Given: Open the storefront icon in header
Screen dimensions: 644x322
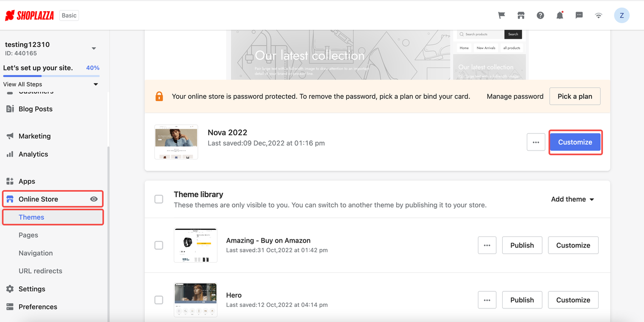Looking at the screenshot, I should coord(521,16).
